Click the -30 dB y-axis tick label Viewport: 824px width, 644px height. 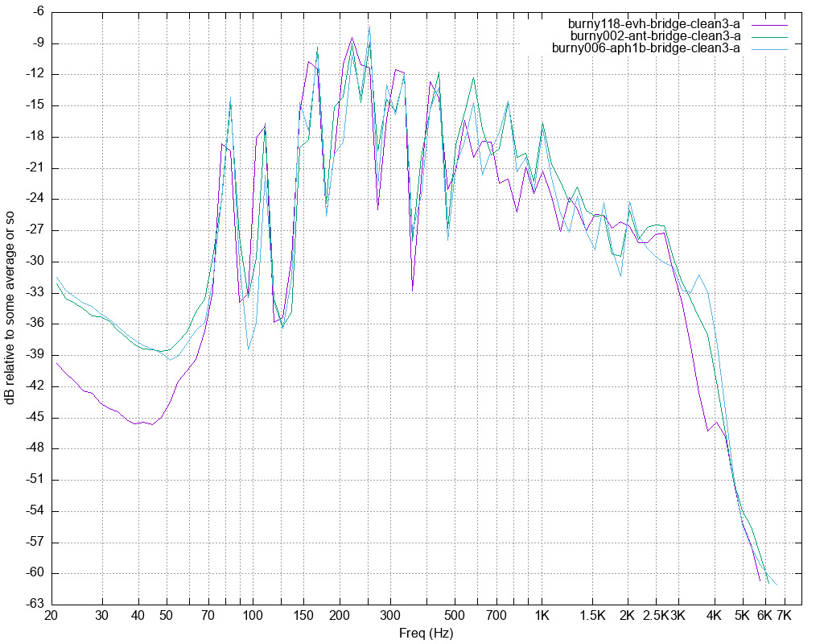pos(33,262)
